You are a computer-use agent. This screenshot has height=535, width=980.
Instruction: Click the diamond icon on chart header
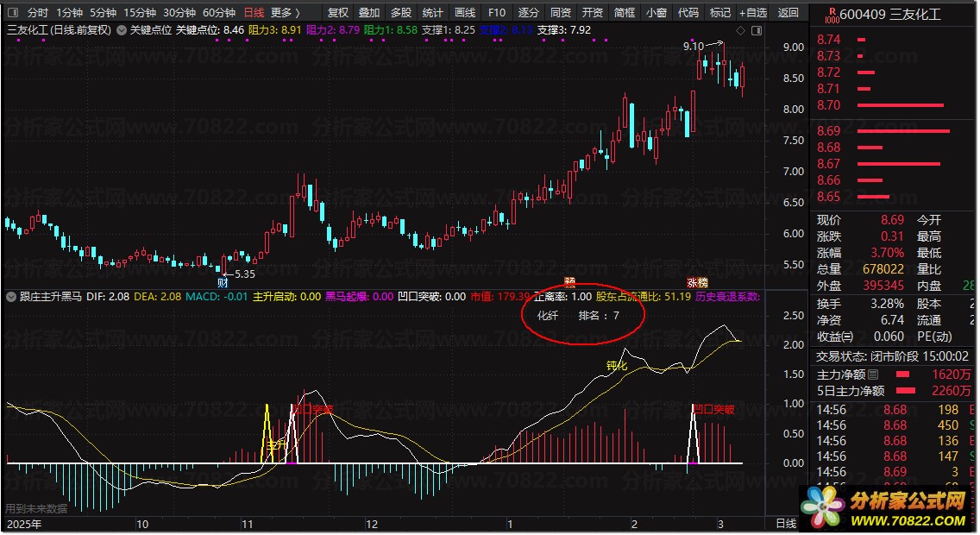coord(741,30)
